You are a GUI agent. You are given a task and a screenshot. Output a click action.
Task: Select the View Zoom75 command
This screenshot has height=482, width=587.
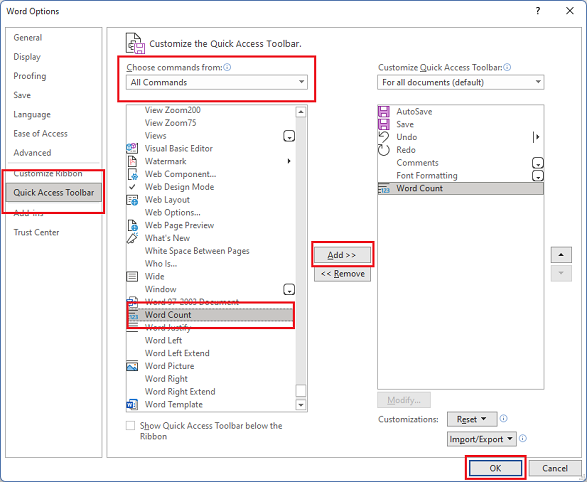click(x=211, y=123)
